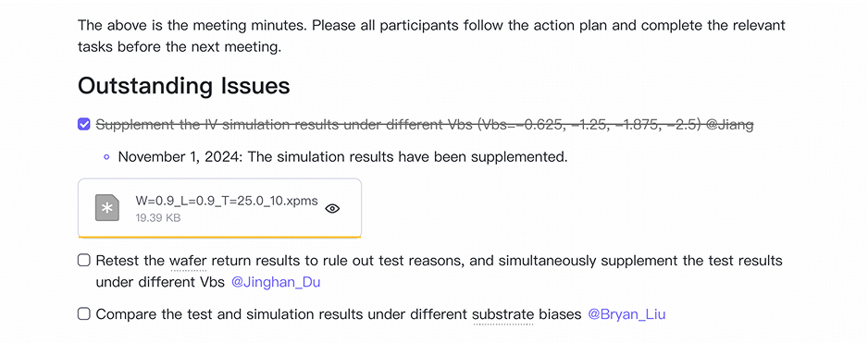
Task: Click the text 'under different Vbs' in retest task
Action: coord(160,282)
